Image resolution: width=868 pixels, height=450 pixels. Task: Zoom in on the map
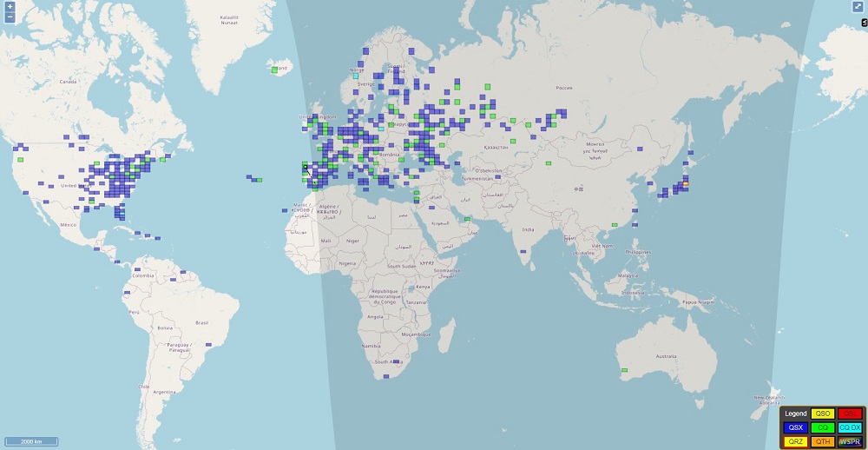click(x=10, y=6)
